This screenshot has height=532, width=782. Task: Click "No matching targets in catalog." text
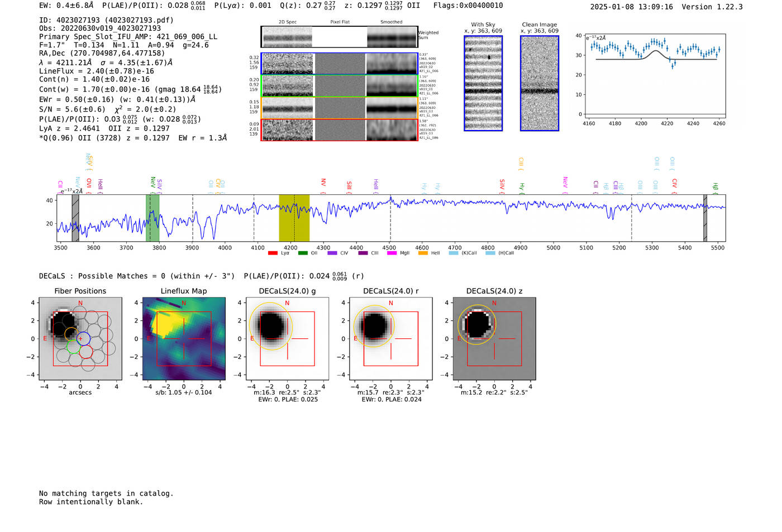(106, 493)
